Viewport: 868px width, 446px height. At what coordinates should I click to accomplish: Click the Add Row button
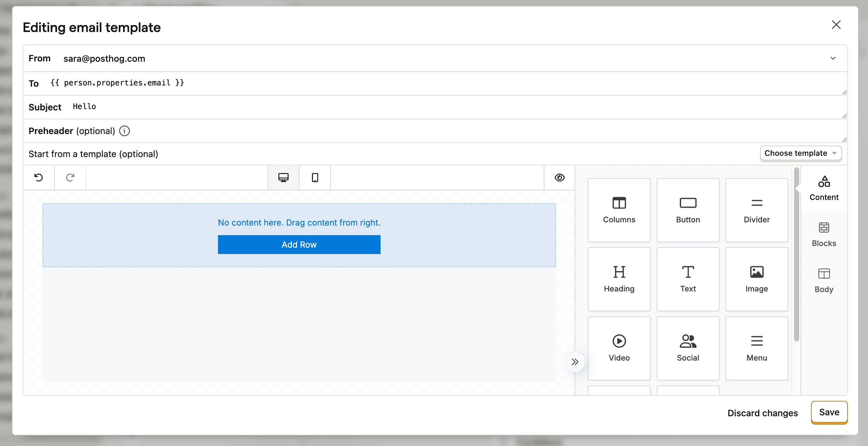coord(299,244)
